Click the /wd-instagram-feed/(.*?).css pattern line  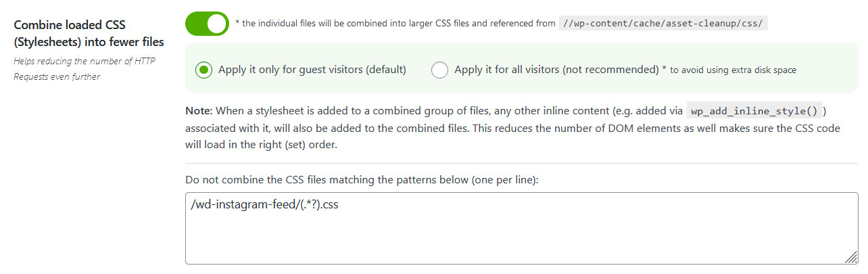pos(264,206)
